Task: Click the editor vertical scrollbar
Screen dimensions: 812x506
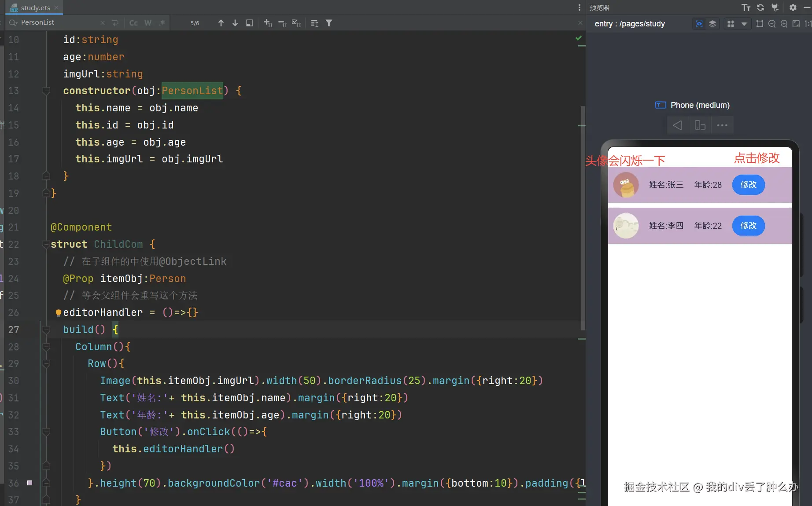Action: coord(583,218)
